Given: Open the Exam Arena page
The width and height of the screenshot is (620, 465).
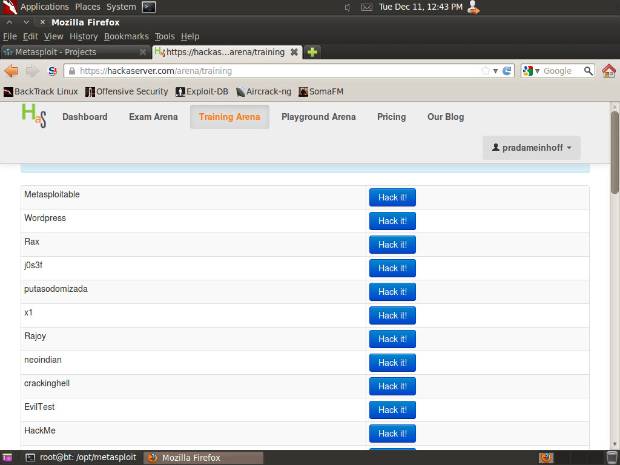Looking at the screenshot, I should coord(153,117).
